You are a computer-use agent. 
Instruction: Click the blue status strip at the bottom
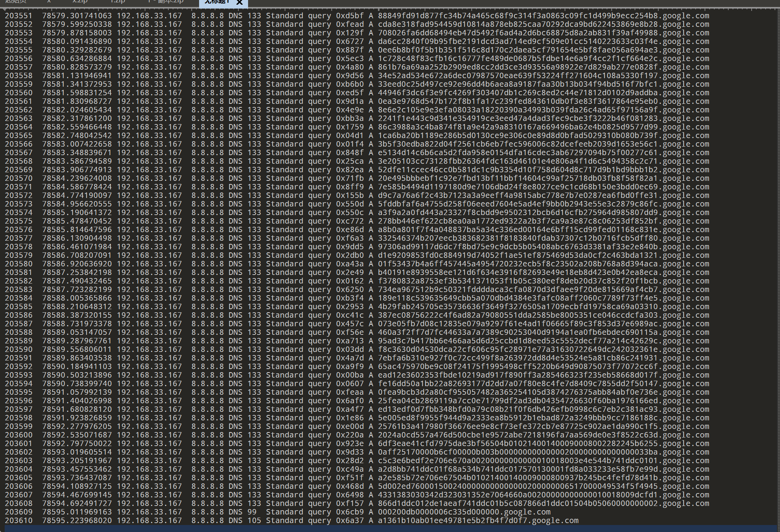(x=389, y=528)
